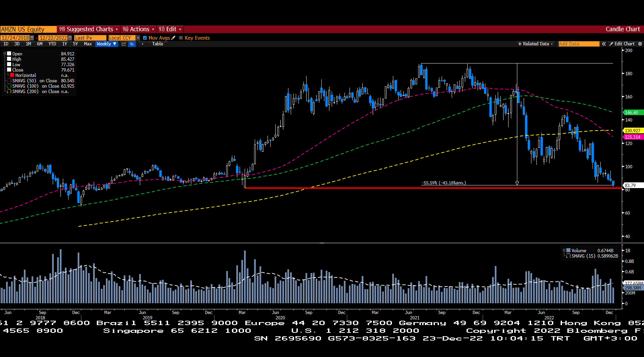The image size is (644, 357).
Task: Click Local CCY field
Action: coord(122,38)
